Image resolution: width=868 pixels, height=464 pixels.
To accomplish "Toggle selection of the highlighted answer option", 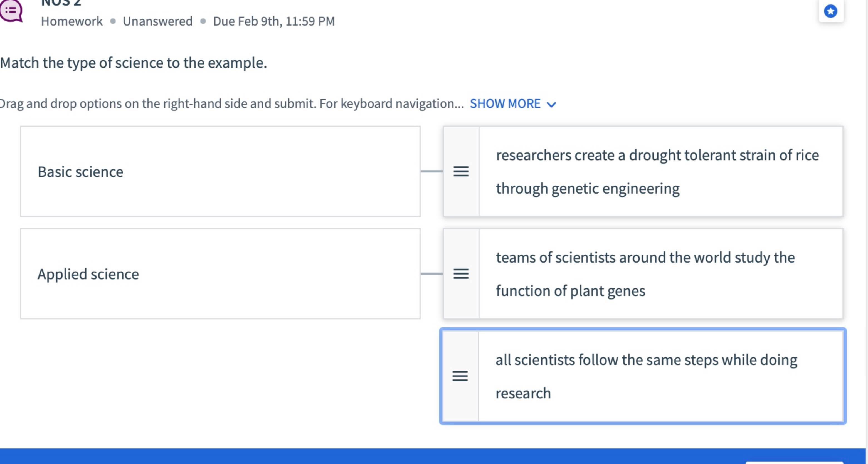I will (640, 376).
